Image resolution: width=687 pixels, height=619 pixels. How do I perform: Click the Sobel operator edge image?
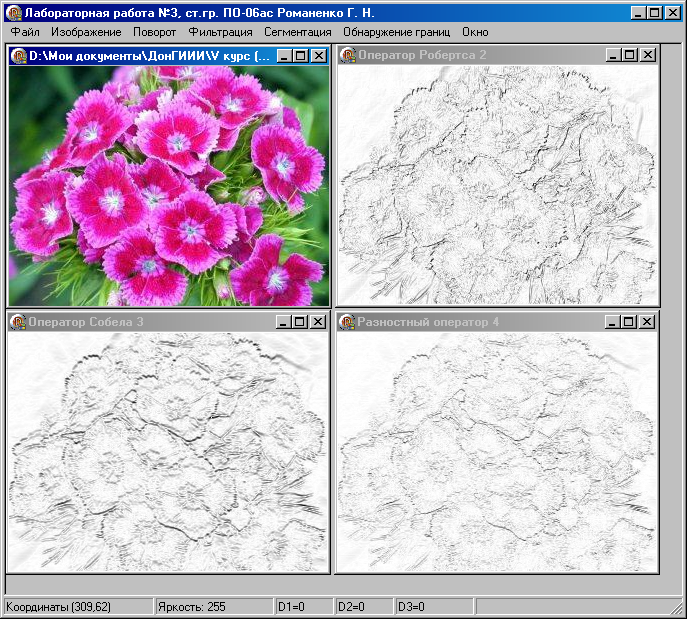[x=168, y=452]
